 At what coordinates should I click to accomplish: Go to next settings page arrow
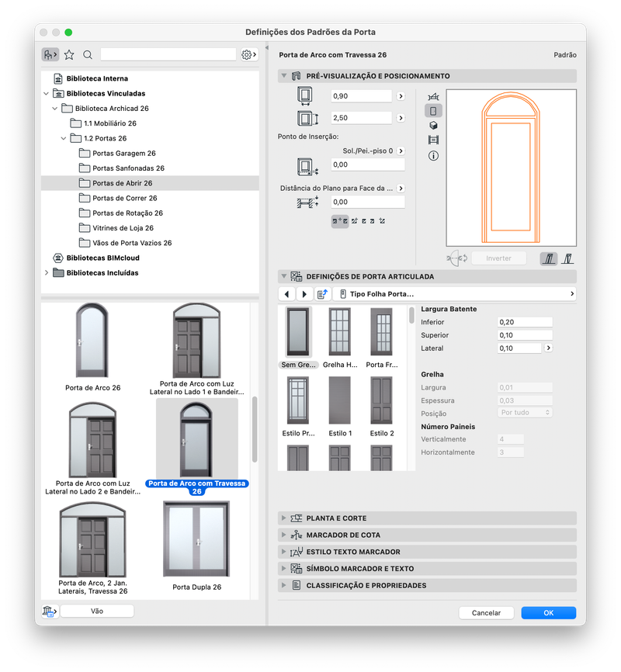304,294
